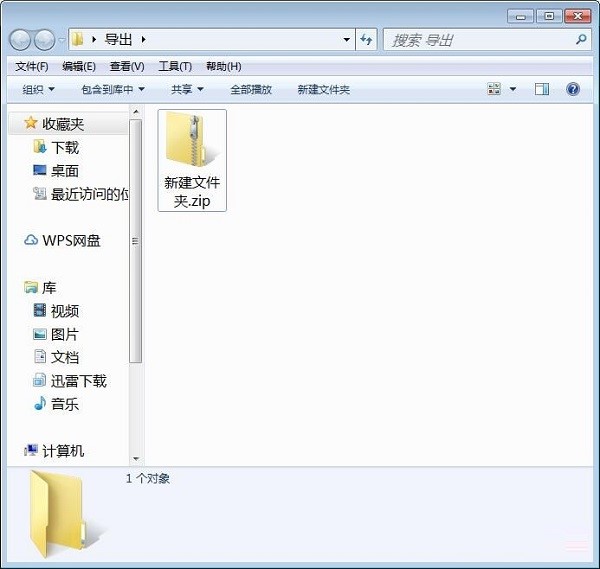Open recent pages dropdown beside Forward button
600x569 pixels.
pyautogui.click(x=62, y=40)
